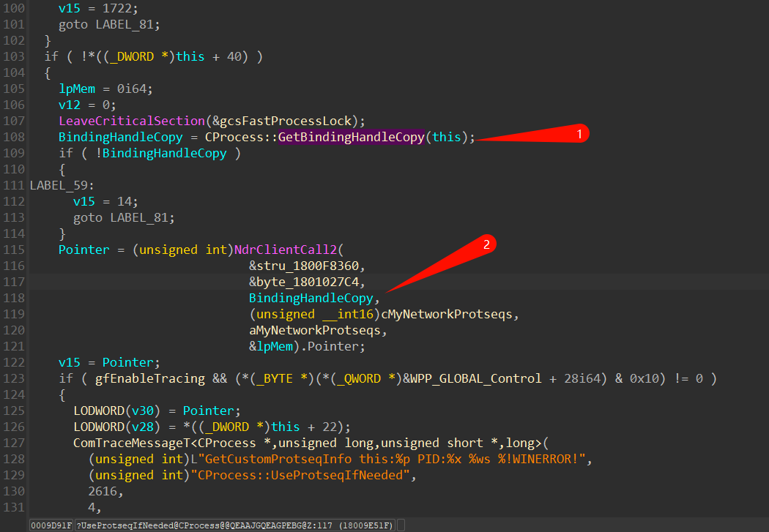This screenshot has width=769, height=532.
Task: Click the red annotation marker numbered 2
Action: 486,244
